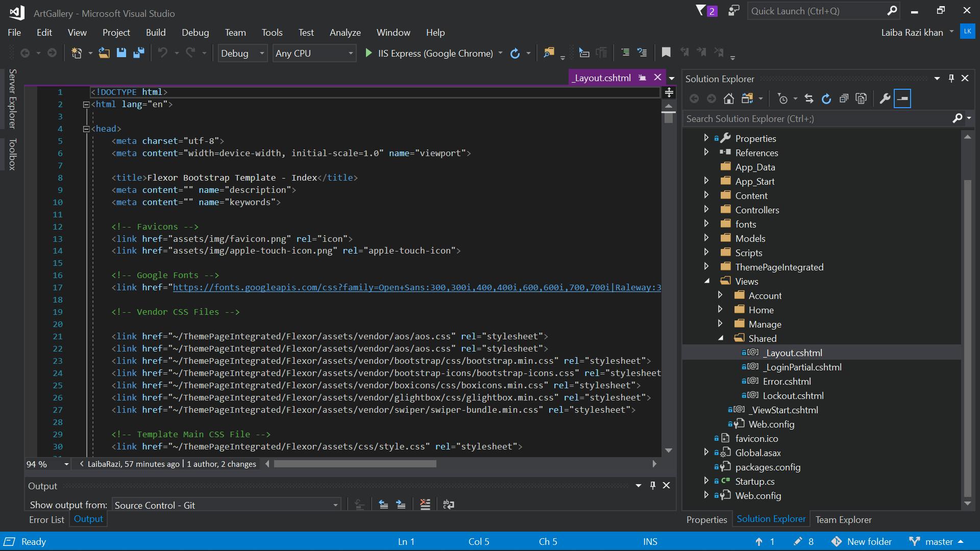Click the Show All Files icon
Viewport: 980px width, 551px height.
pyautogui.click(x=861, y=98)
